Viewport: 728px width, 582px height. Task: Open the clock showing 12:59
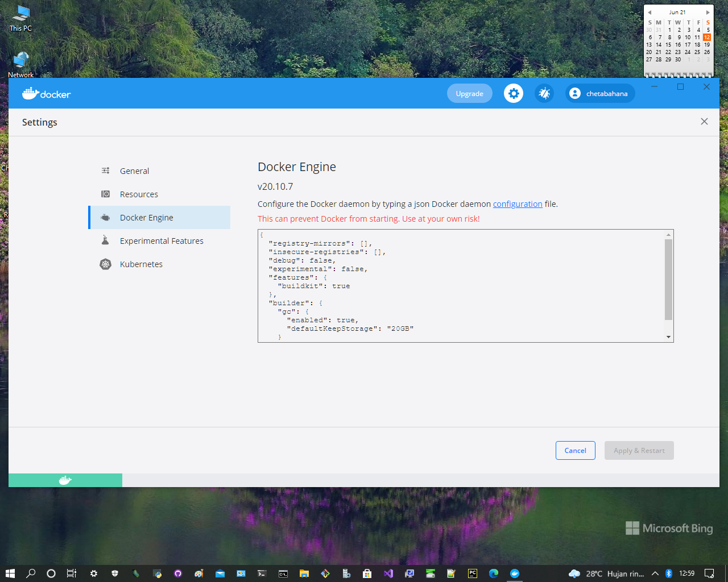pyautogui.click(x=687, y=573)
